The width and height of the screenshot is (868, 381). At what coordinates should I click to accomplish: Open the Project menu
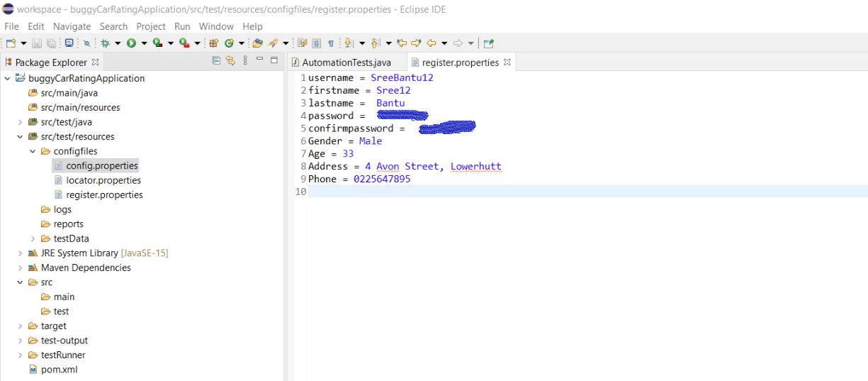click(151, 26)
